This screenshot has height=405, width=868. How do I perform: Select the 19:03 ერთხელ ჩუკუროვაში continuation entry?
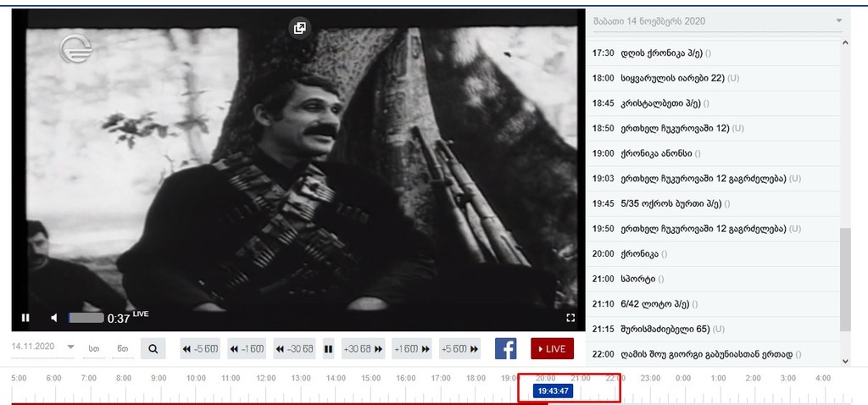[x=713, y=179]
